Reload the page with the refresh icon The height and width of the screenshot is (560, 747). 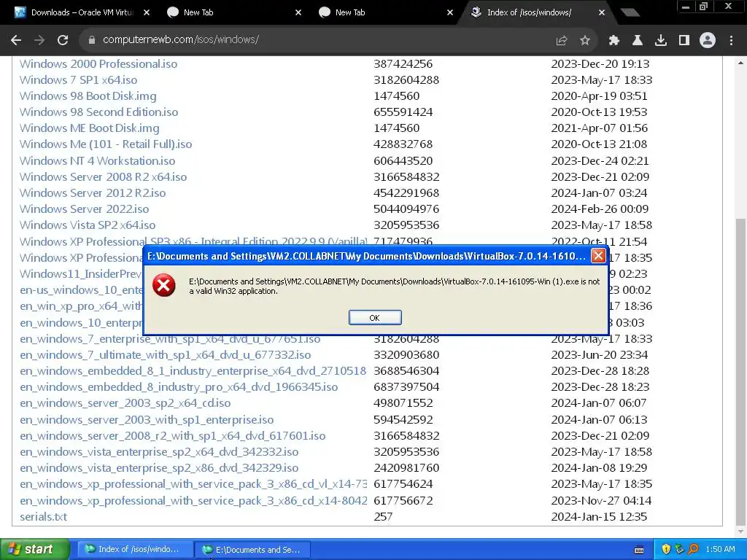coord(63,40)
